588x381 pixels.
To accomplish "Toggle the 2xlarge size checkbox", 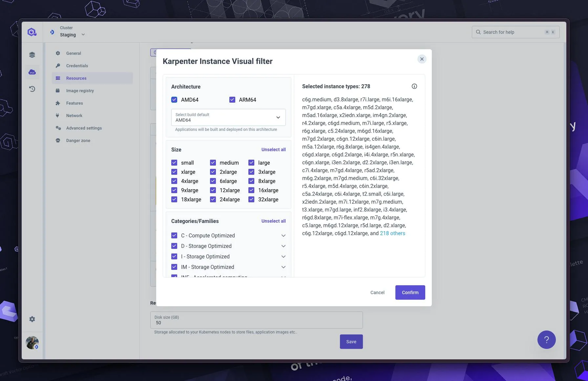I will [213, 172].
